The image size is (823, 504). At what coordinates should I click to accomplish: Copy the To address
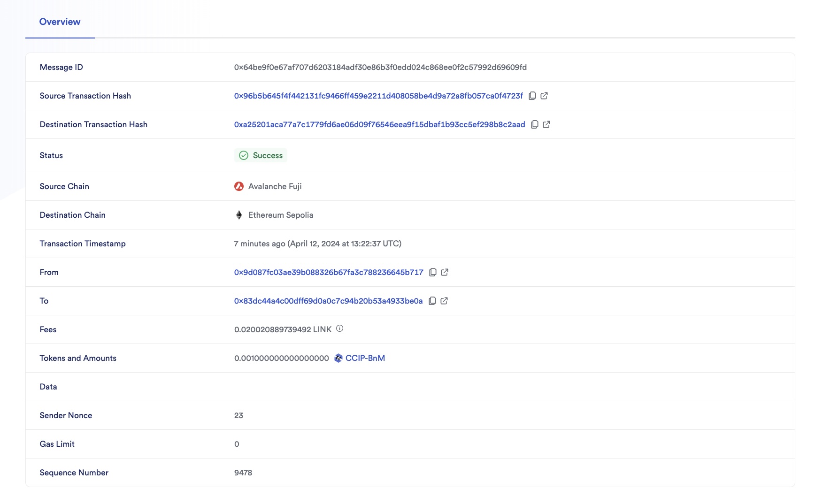(x=432, y=301)
